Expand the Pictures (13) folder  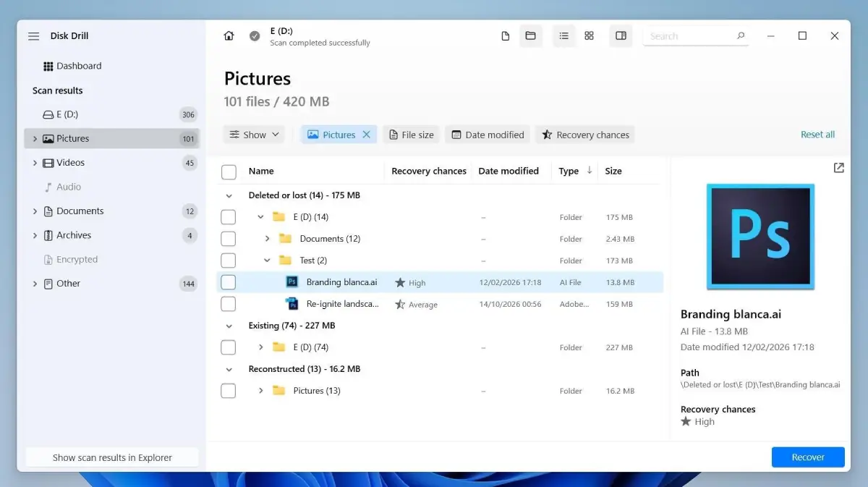tap(261, 391)
